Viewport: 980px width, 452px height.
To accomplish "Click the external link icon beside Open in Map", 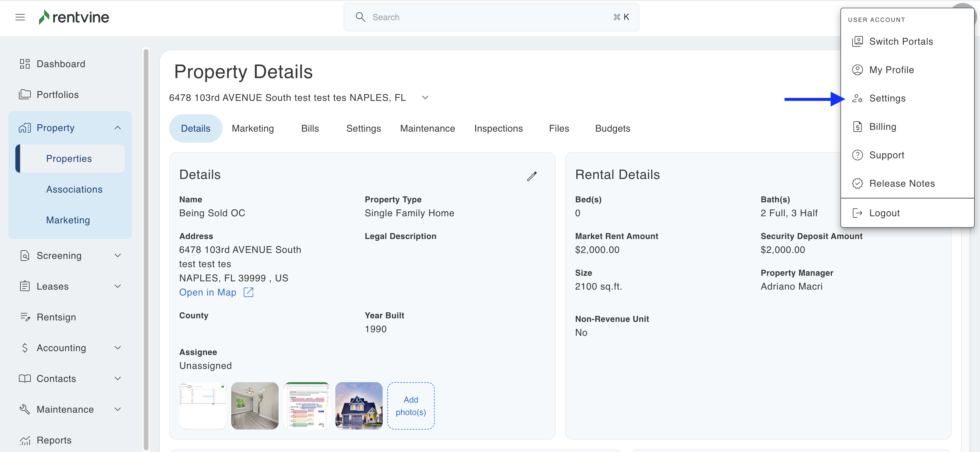I will tap(248, 292).
